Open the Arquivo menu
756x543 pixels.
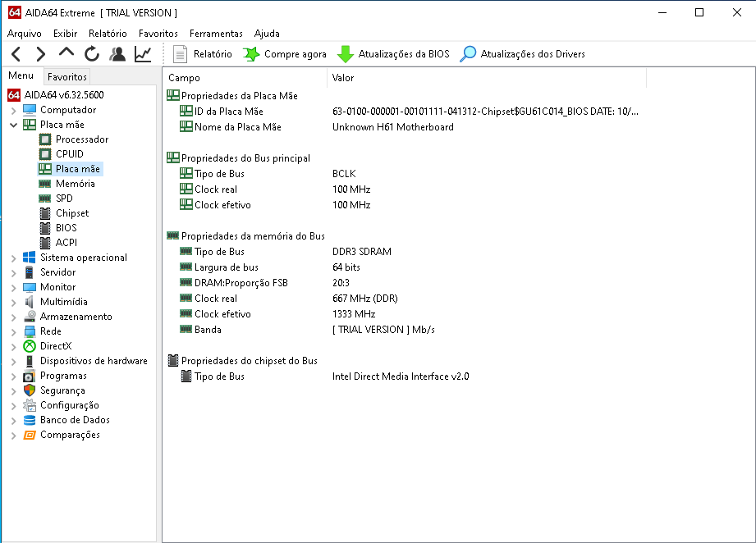(25, 34)
